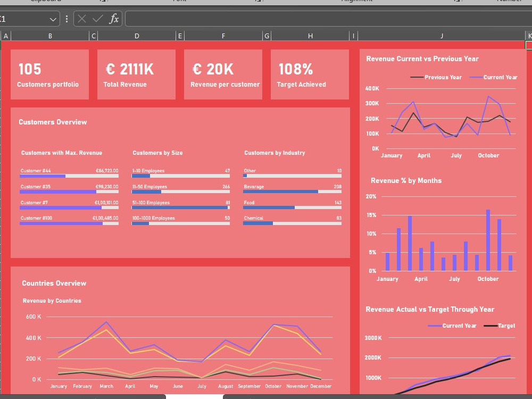Click the Cancel (X) formula bar icon
This screenshot has width=532, height=399.
82,19
